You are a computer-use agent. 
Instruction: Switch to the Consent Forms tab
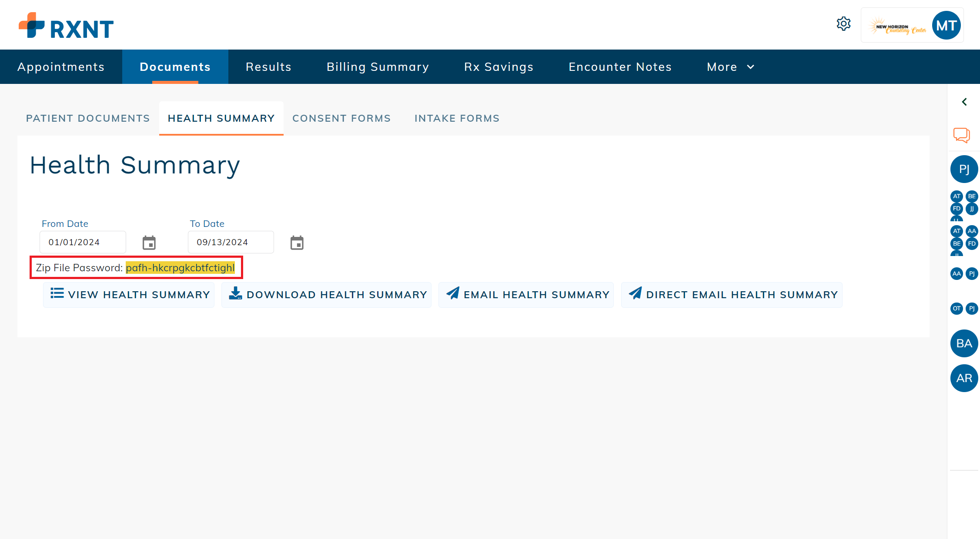(x=341, y=118)
